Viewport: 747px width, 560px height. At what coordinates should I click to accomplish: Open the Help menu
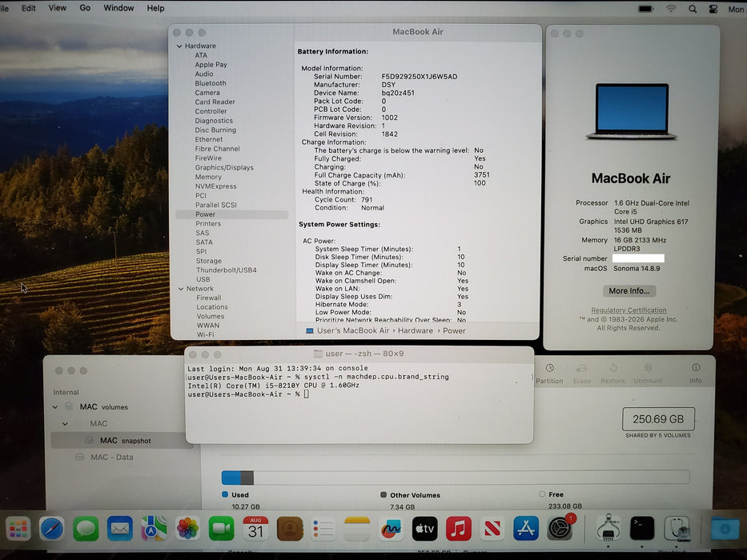click(x=155, y=8)
